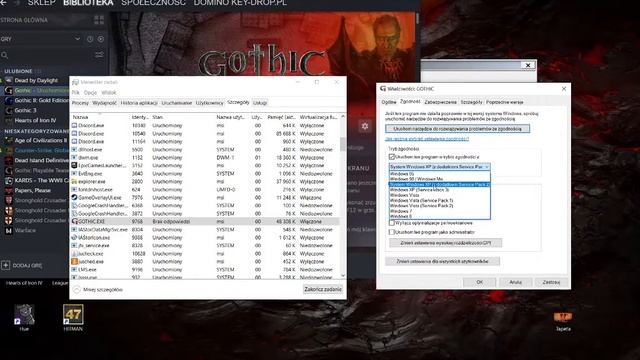The height and width of the screenshot is (360, 640).
Task: Switch to the Wydajność tab
Action: coord(104,103)
